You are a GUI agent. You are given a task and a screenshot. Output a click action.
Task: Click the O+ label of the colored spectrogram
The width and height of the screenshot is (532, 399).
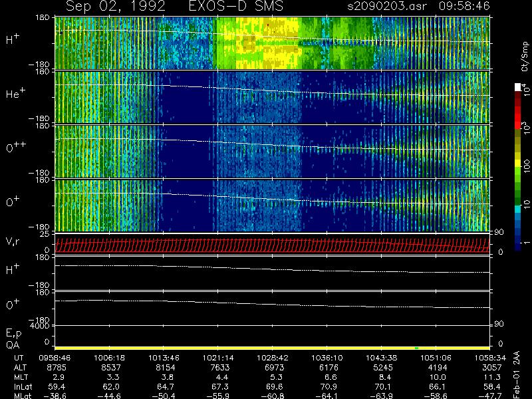coord(13,202)
